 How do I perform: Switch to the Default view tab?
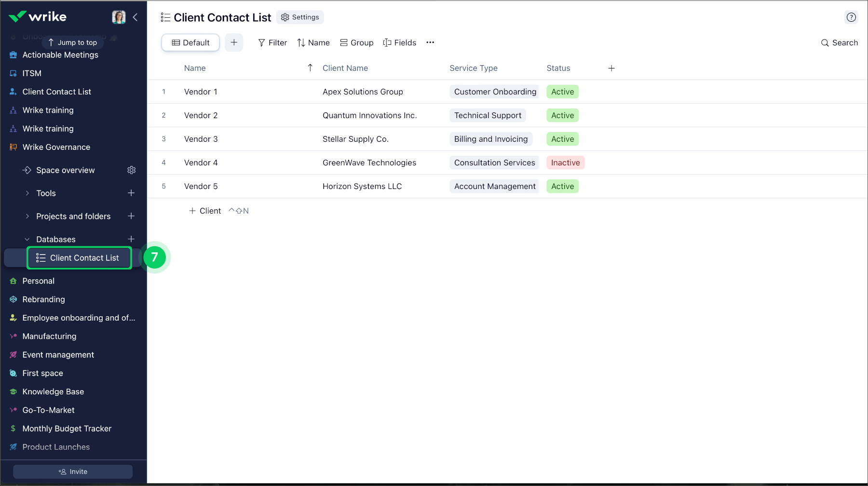190,42
